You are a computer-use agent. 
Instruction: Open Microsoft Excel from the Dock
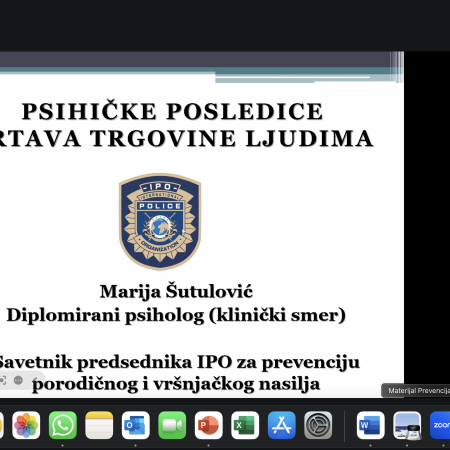[x=245, y=425]
